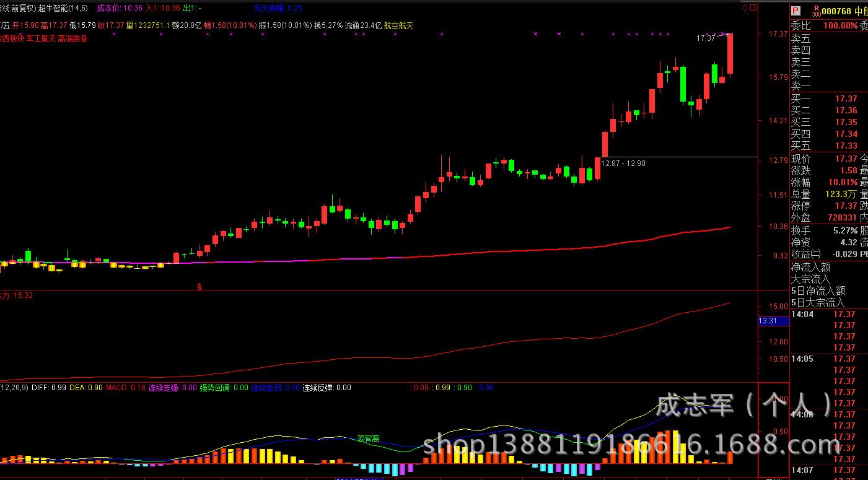Click the 成本价 10.36 readout
The image size is (868, 480).
point(120,8)
